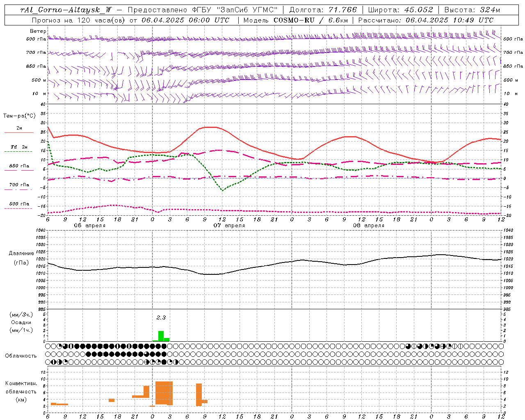Image resolution: width=525 pixels, height=420 pixels.
Task: Click the red solid line sample under 2м
Action: [x=19, y=133]
